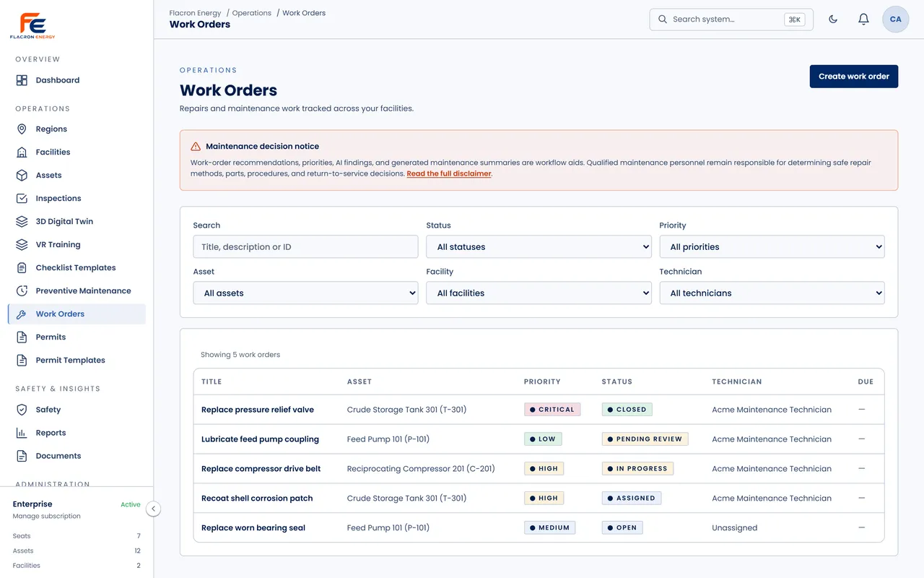Open the Work Orders sidebar item
The width and height of the screenshot is (924, 578).
[x=77, y=314]
